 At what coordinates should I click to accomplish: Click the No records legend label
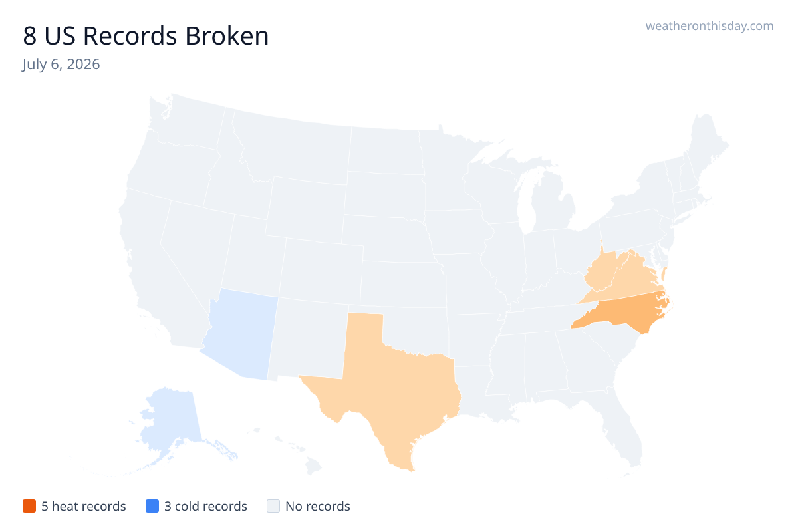(318, 506)
